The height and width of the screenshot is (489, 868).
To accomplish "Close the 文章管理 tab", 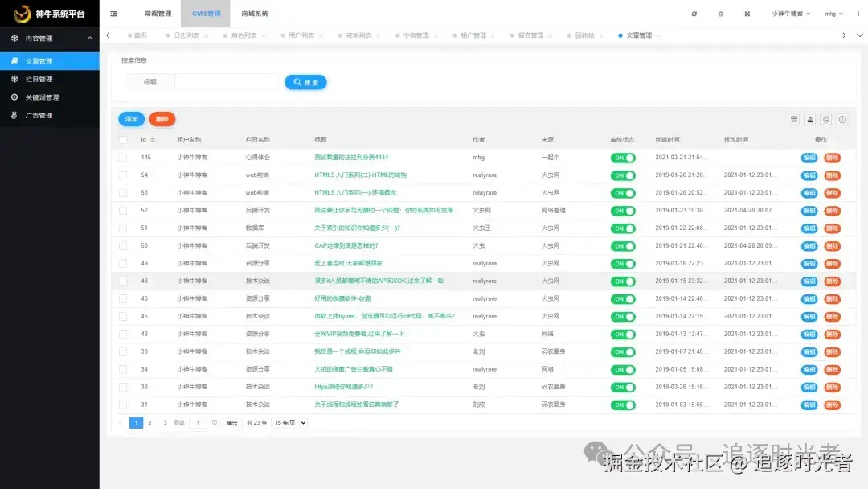I will (x=658, y=36).
